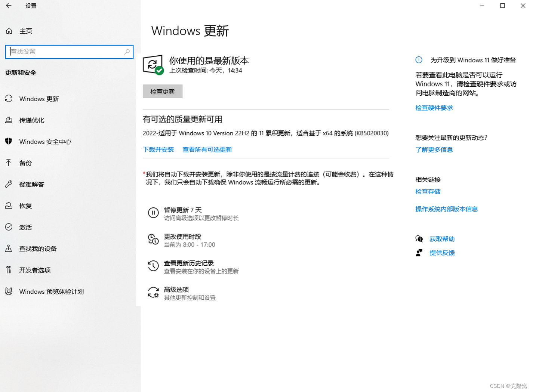The height and width of the screenshot is (392, 533).
Task: Click the Home icon beside 主页
Action: (9, 31)
